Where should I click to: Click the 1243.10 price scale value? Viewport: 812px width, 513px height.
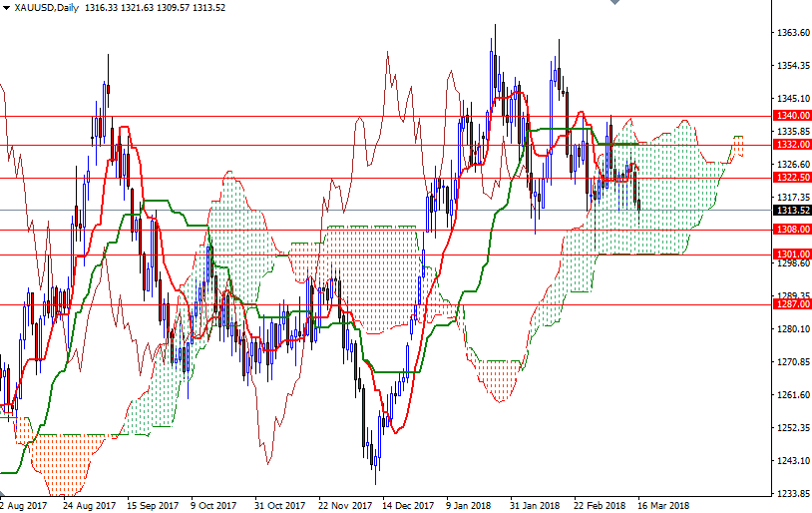click(x=793, y=461)
